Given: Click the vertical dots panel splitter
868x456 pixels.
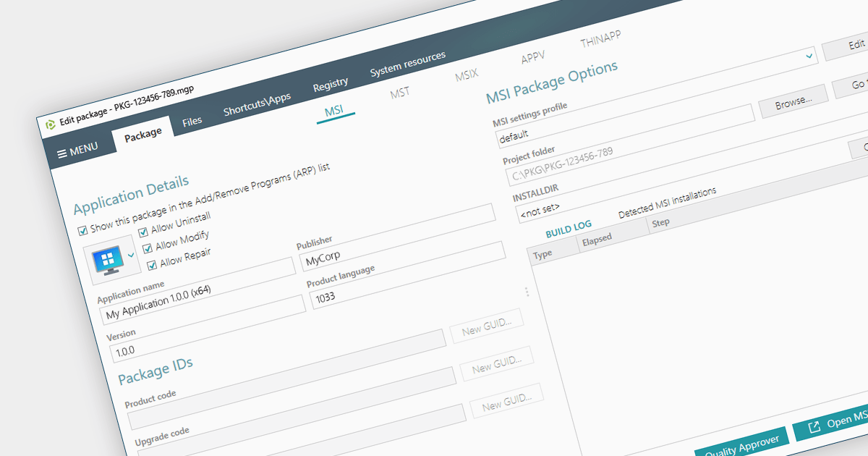Looking at the screenshot, I should (527, 292).
